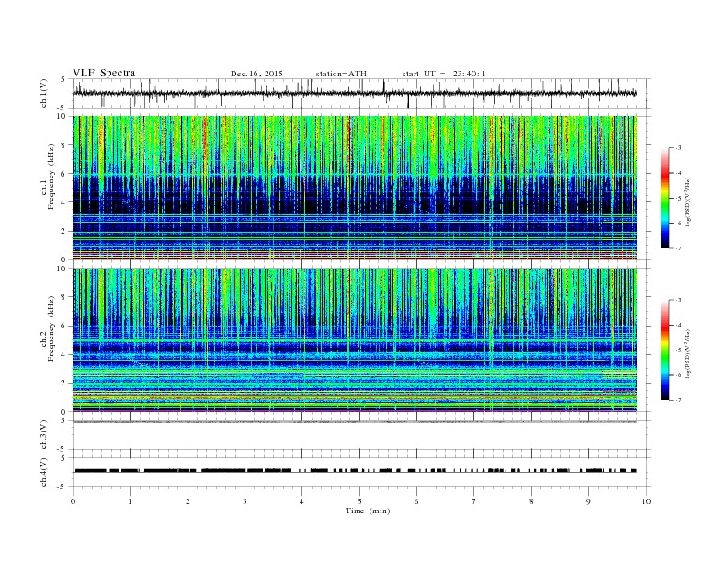Click inside the ch.1 frequency spectrogram
Viewport: 728px width, 563px height.
355,188
